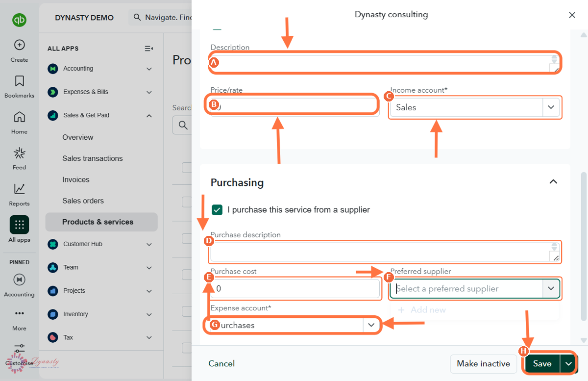The height and width of the screenshot is (381, 588).
Task: Open the Sales orders menu item
Action: pyautogui.click(x=83, y=201)
